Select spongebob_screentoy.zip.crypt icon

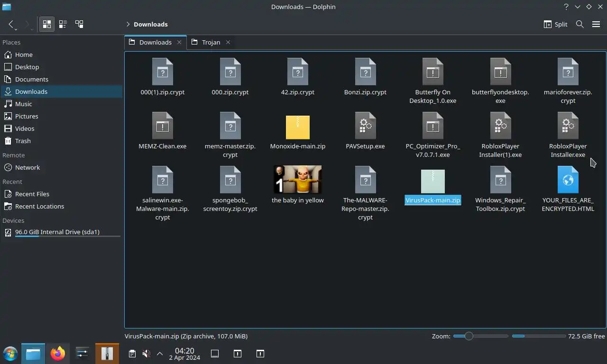(x=230, y=180)
